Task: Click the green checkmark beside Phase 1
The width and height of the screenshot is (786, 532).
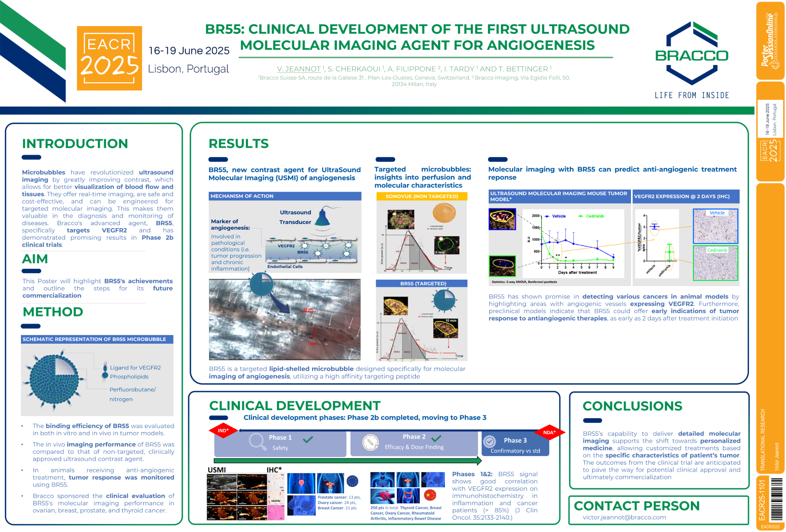Action: (x=308, y=439)
